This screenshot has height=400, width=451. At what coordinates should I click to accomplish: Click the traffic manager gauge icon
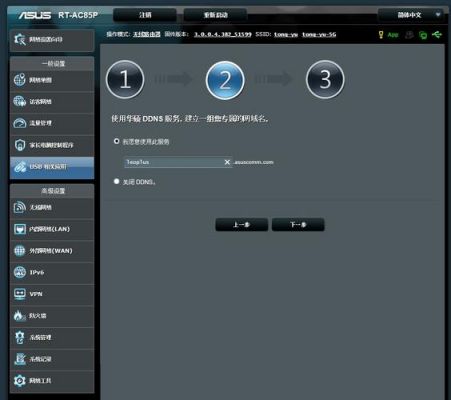[19, 123]
